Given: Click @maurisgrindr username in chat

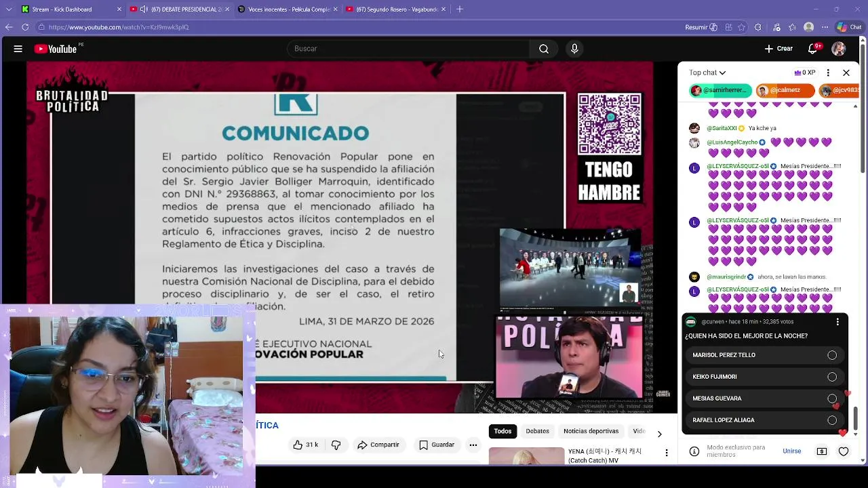Looking at the screenshot, I should (726, 277).
